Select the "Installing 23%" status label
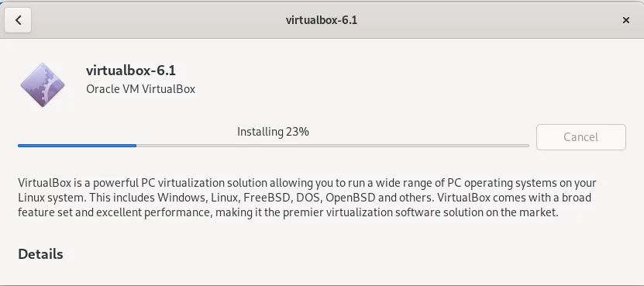Screen dimensions: 644x286 point(273,132)
